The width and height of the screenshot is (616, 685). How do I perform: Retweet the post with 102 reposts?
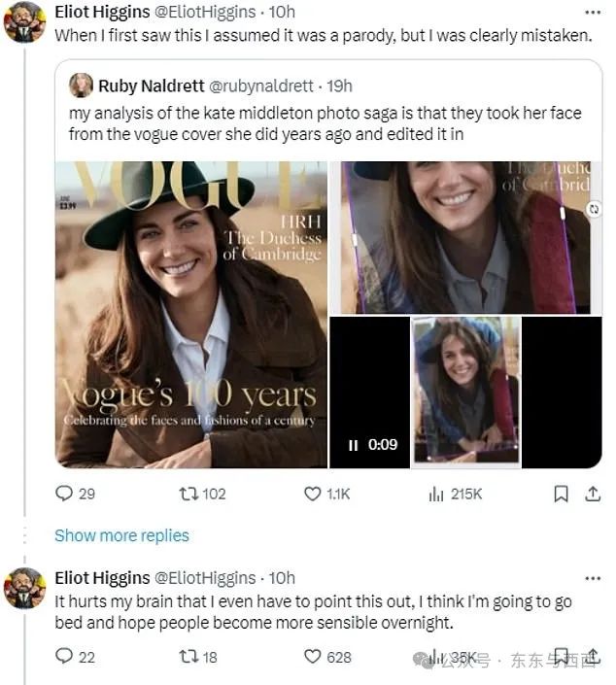point(188,494)
